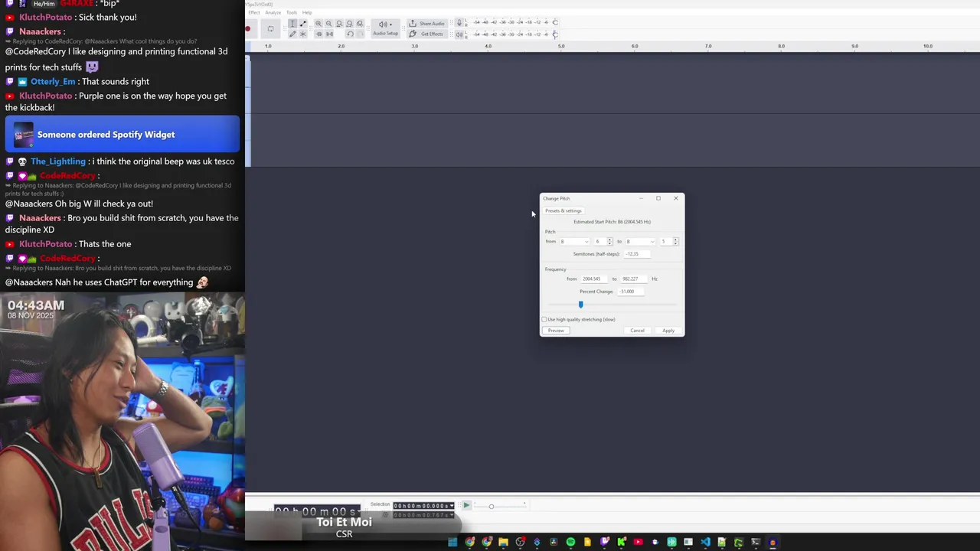This screenshot has height=551, width=980.
Task: Click Trim audio outside selection icon
Action: click(318, 34)
